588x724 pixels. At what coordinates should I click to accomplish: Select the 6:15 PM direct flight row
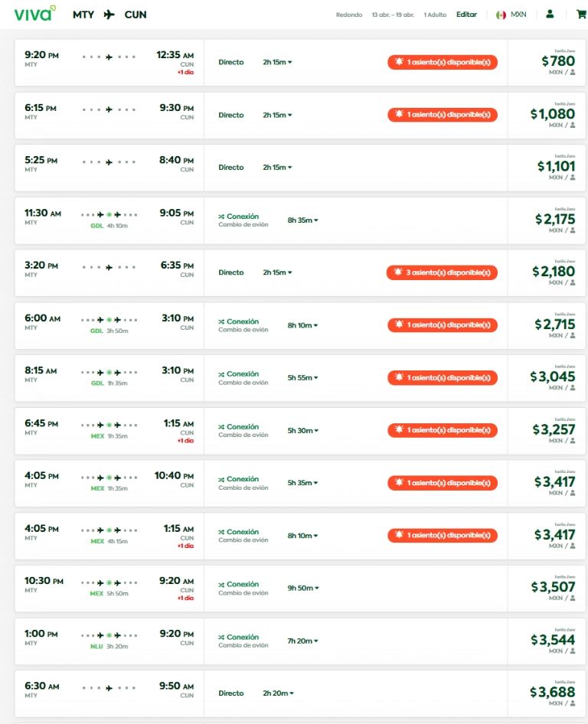point(300,115)
